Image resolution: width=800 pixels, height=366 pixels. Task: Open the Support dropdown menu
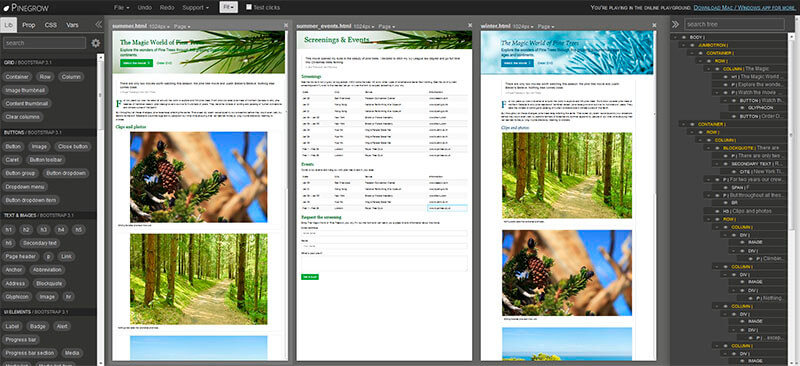point(195,8)
